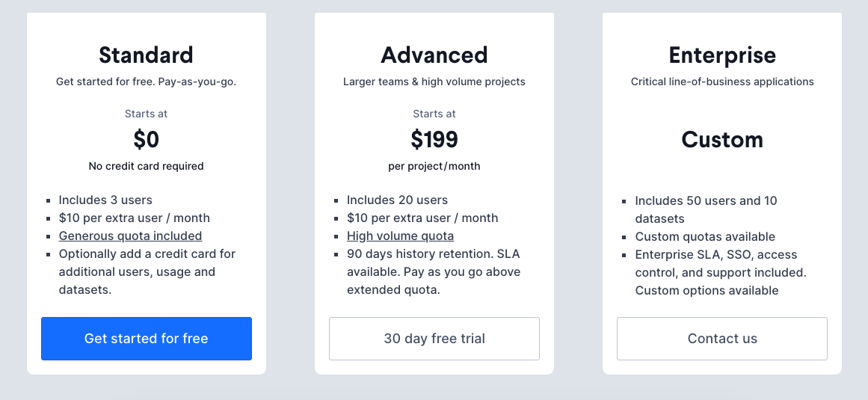This screenshot has width=868, height=400.
Task: Click the No credit card required note
Action: tap(146, 166)
